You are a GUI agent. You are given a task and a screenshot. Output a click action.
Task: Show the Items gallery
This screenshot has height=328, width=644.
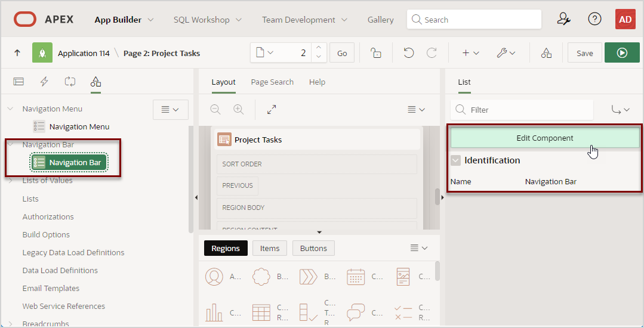[x=269, y=248]
